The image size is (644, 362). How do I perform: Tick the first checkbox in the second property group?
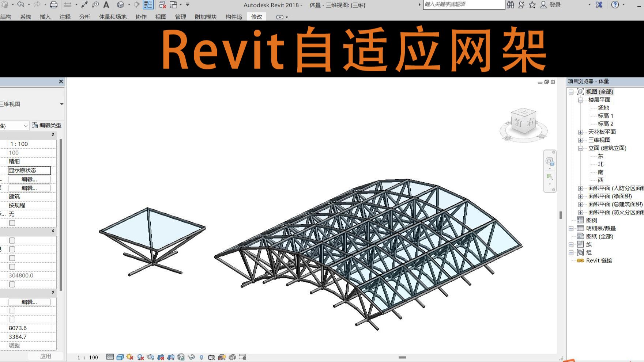pyautogui.click(x=12, y=240)
